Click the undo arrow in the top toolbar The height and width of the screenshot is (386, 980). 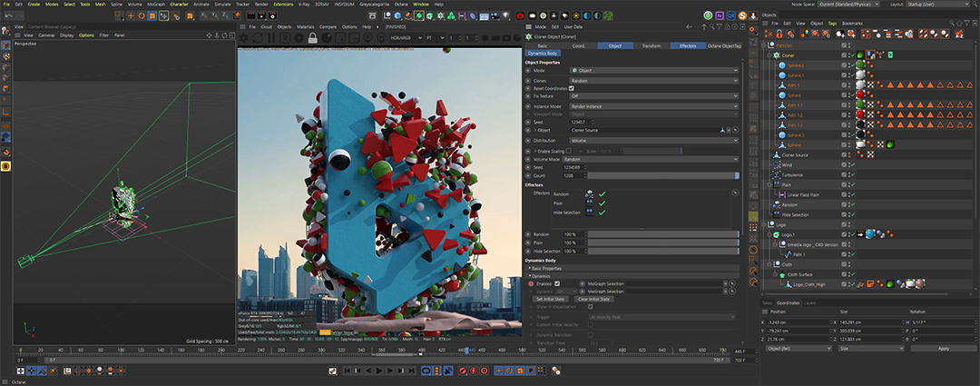7,15
